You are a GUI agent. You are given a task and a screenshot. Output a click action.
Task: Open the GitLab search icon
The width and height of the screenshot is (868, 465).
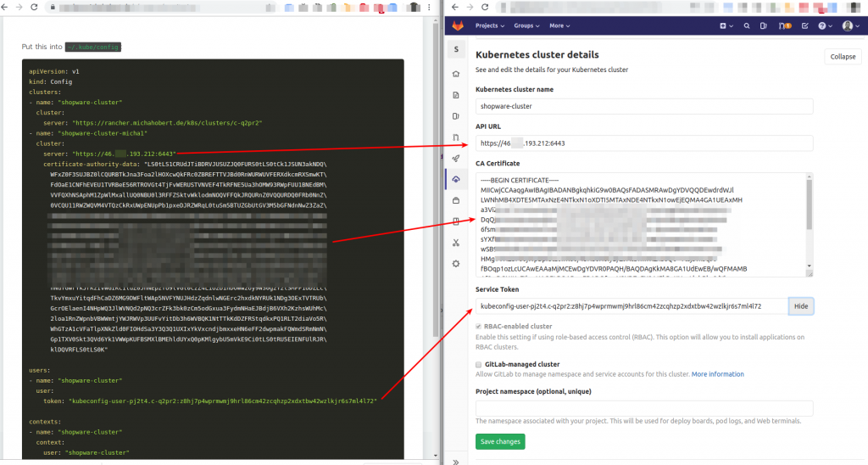pyautogui.click(x=747, y=26)
